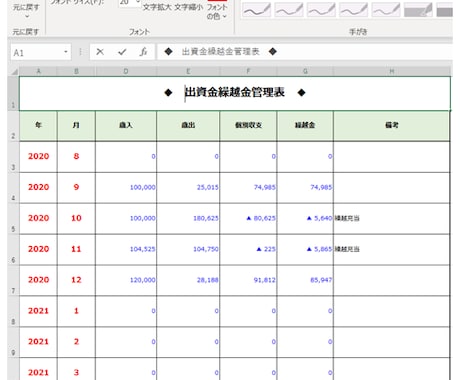The width and height of the screenshot is (460, 380).
Task: Click cell showing ▲ 225
Action: (248, 249)
